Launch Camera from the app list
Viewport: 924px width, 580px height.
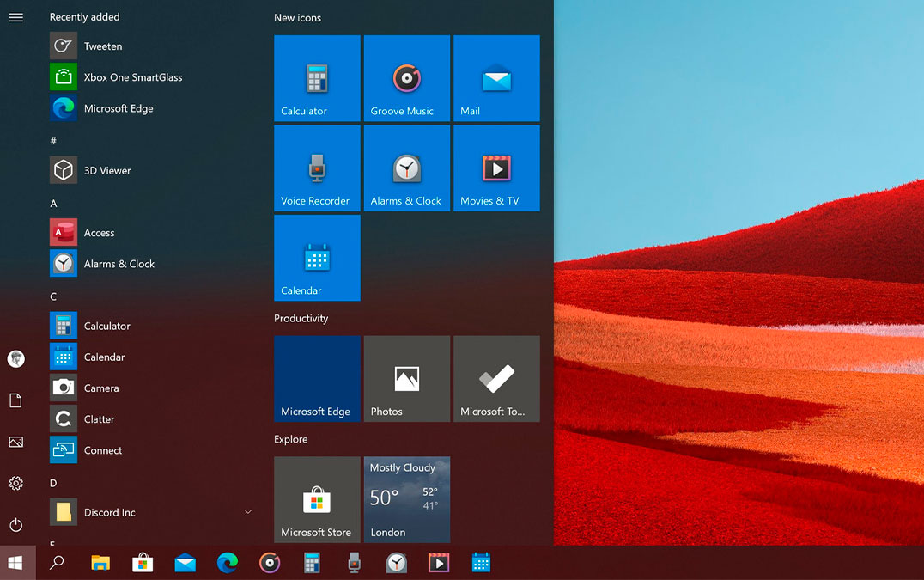(153, 388)
